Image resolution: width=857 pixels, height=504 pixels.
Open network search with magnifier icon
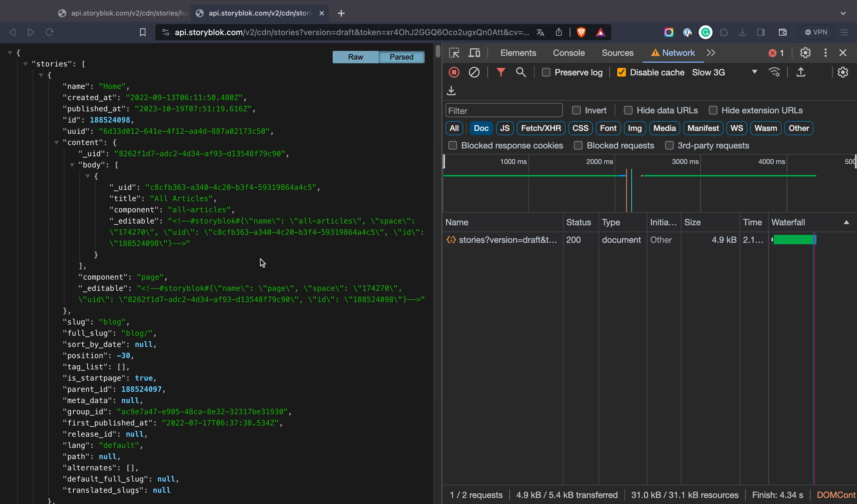click(521, 72)
